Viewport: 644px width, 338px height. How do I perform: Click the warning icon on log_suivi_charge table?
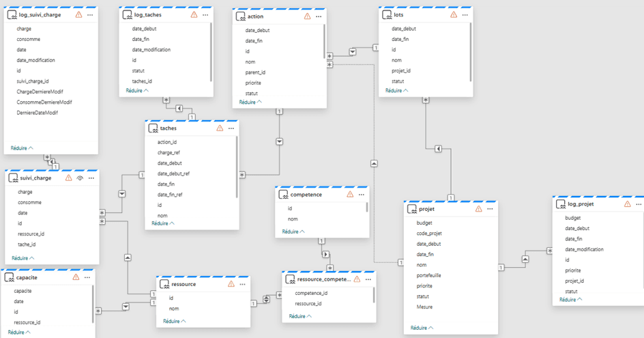point(78,14)
